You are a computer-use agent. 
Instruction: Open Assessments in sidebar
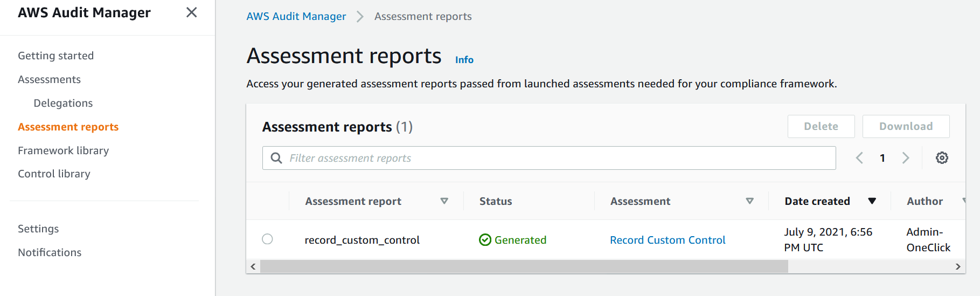tap(50, 79)
